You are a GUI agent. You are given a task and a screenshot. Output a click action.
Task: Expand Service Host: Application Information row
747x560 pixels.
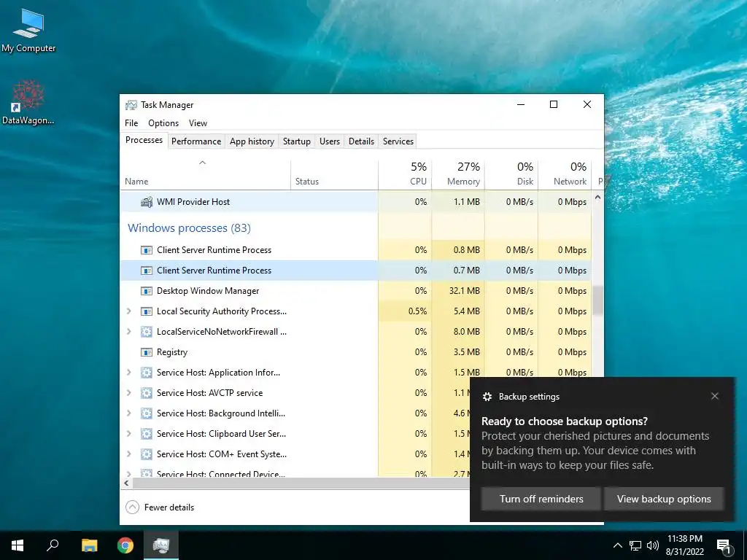pyautogui.click(x=128, y=373)
